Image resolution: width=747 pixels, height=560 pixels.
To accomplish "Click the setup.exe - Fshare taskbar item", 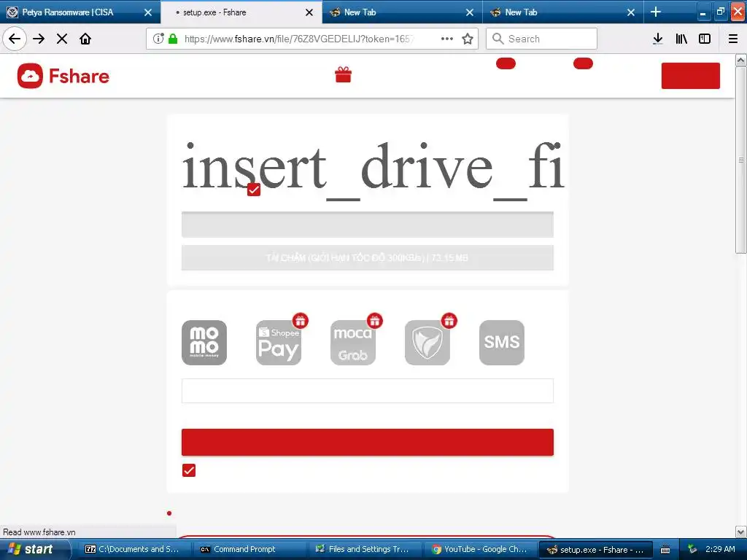I will [595, 550].
